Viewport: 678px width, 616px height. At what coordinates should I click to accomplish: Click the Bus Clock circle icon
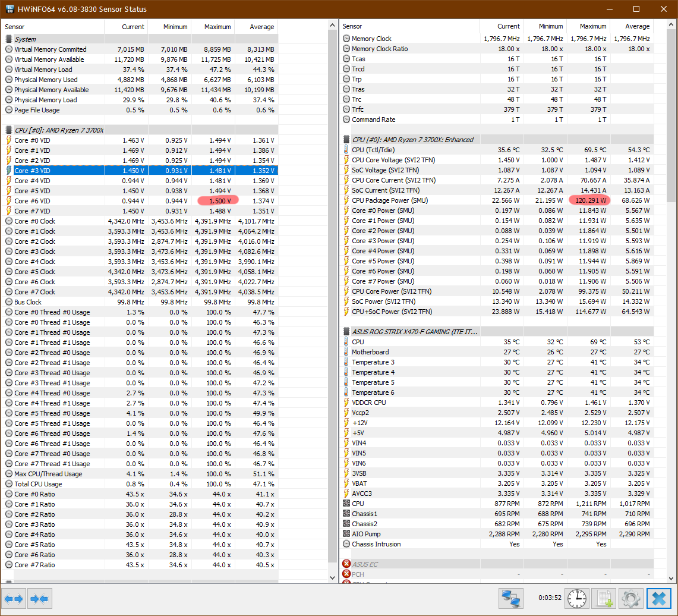(9, 302)
